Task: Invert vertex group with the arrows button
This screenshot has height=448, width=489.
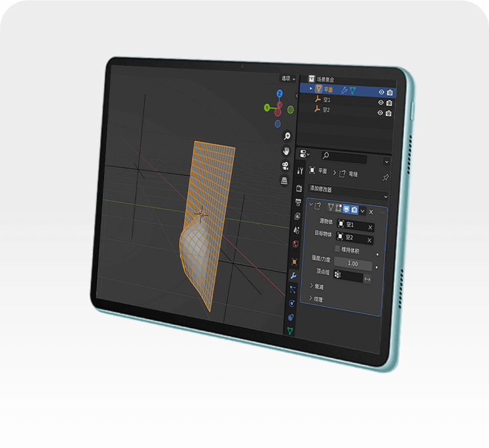Action: point(367,279)
